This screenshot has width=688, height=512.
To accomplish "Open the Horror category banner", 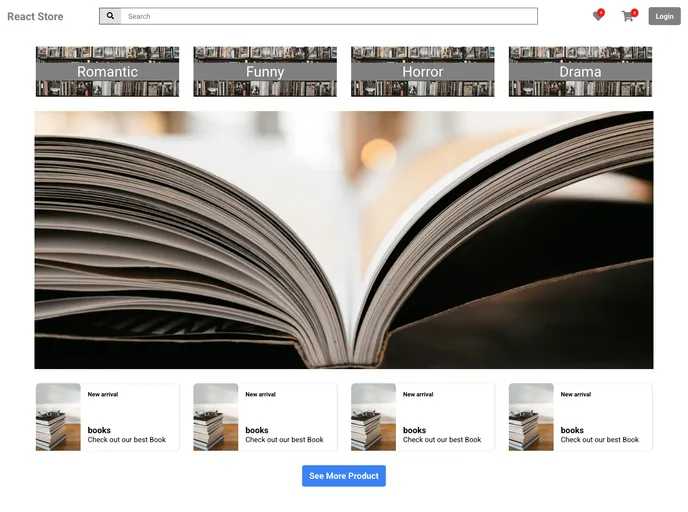I will [x=422, y=71].
